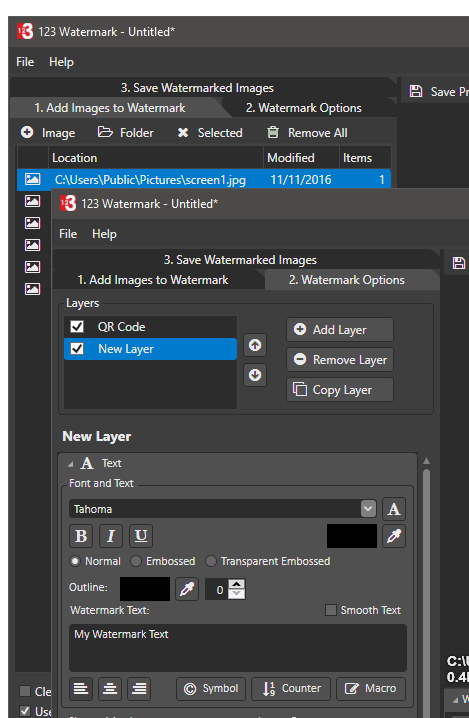Enable the Smooth Text checkbox
469x718 pixels.
[x=331, y=610]
